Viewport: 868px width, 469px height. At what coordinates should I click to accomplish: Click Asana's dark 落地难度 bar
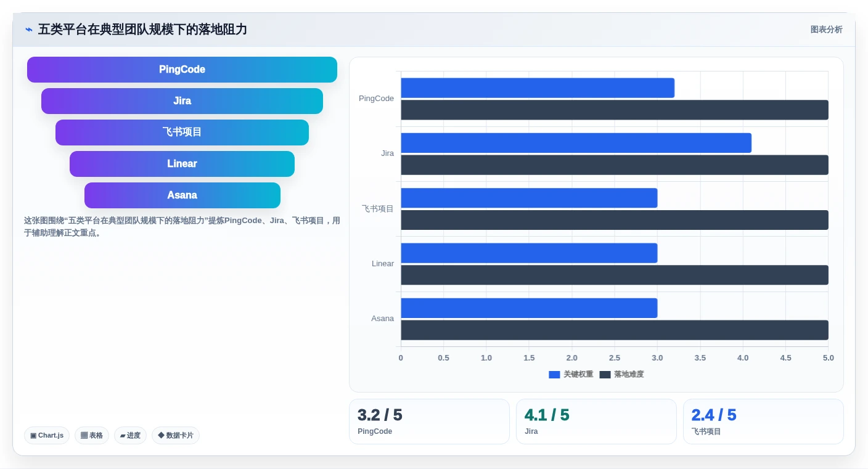click(x=615, y=330)
